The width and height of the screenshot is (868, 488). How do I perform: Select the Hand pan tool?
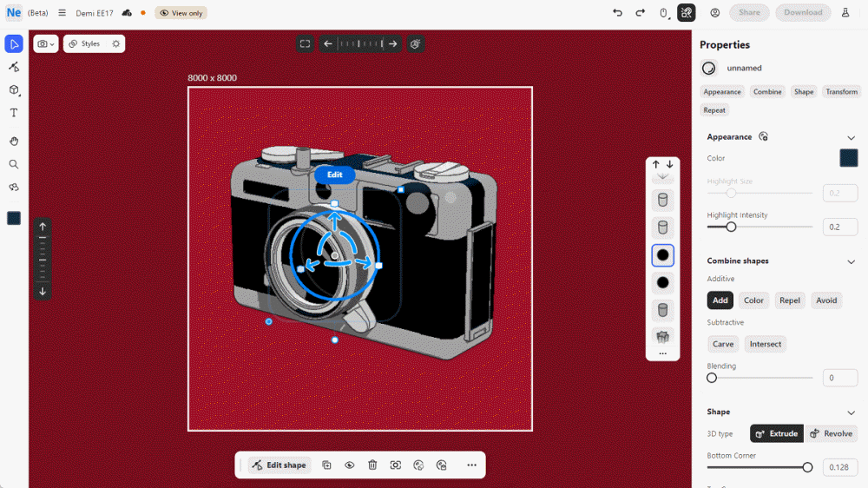[x=14, y=142]
